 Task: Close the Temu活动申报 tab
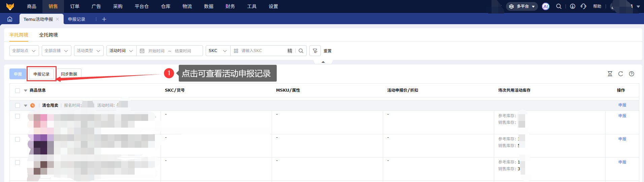tap(58, 19)
